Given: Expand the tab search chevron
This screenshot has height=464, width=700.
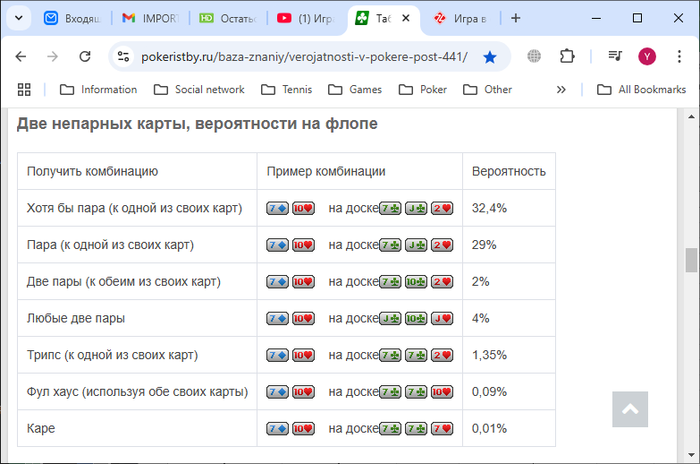Looking at the screenshot, I should pos(19,18).
